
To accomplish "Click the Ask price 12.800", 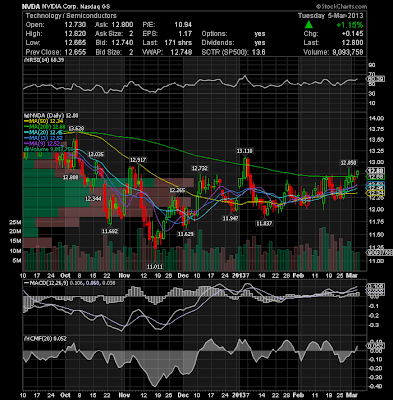I will pos(122,25).
